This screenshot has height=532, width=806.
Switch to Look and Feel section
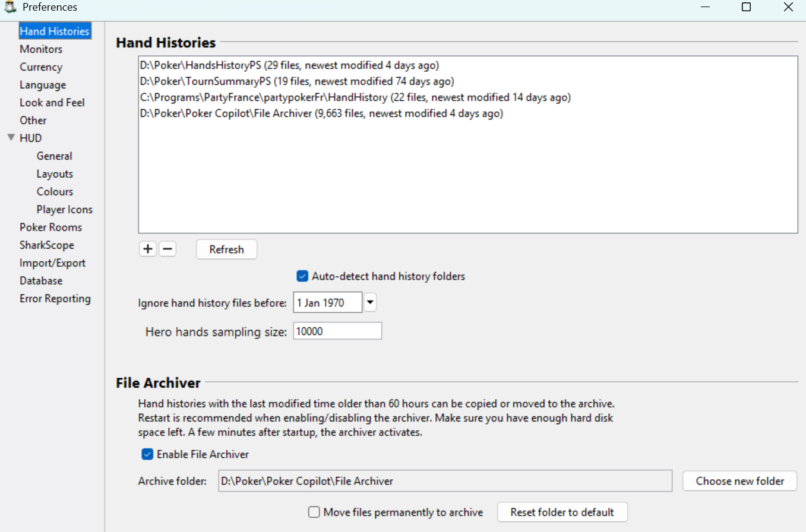pyautogui.click(x=52, y=102)
